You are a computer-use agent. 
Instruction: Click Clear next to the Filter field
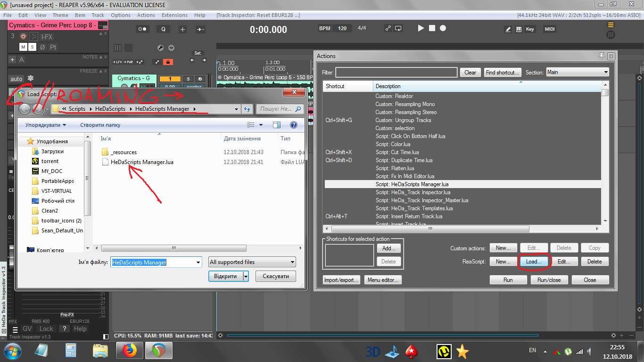pos(470,73)
